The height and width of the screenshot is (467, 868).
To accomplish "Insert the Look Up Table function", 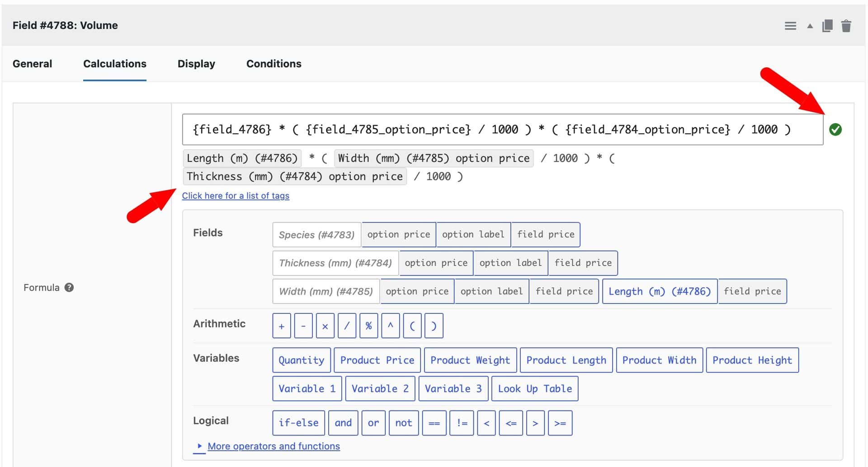I will [x=535, y=388].
